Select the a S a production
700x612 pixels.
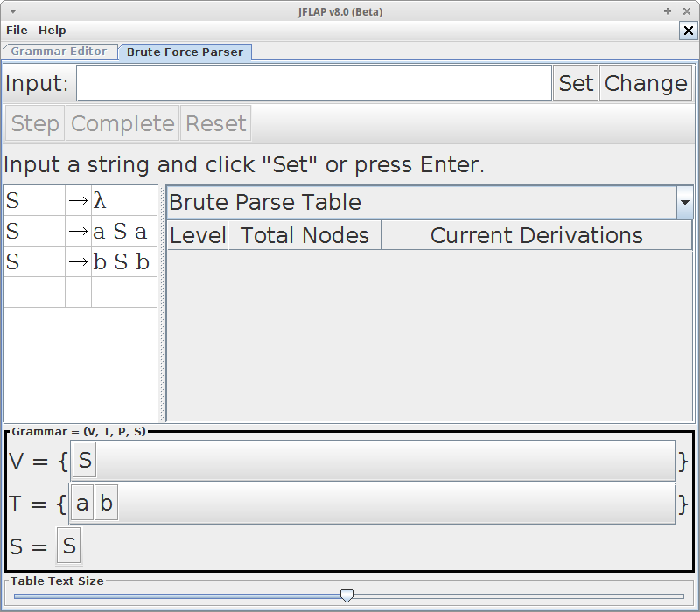pyautogui.click(x=120, y=232)
